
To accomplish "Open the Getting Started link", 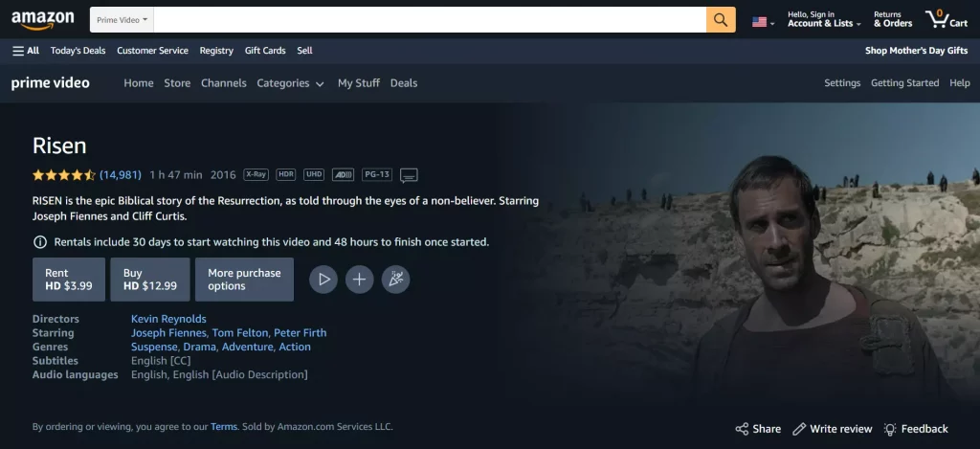I will pos(905,83).
